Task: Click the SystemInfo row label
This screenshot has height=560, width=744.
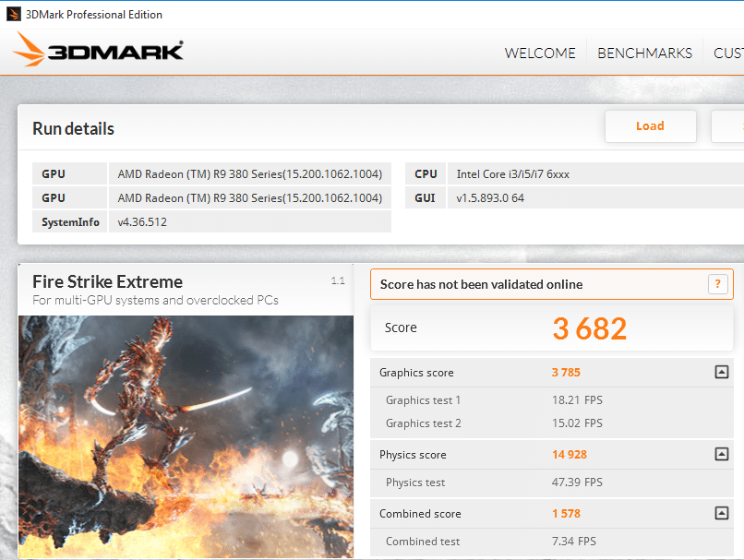Action: tap(70, 222)
